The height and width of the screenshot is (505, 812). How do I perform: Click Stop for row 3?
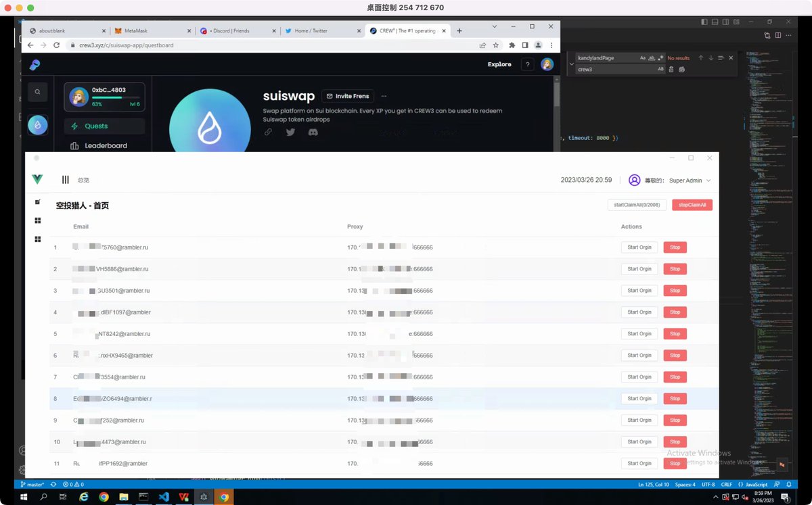click(x=675, y=291)
